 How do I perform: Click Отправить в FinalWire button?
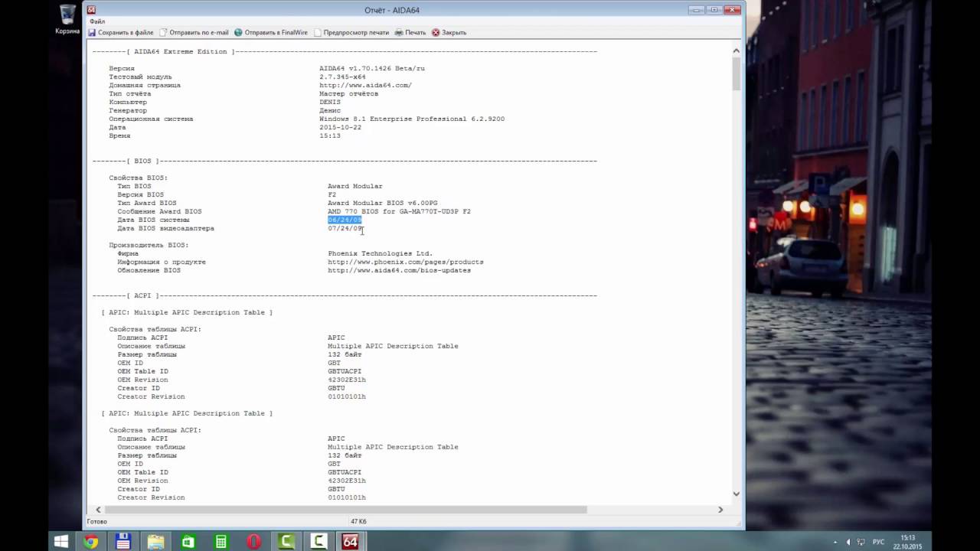[x=270, y=33]
